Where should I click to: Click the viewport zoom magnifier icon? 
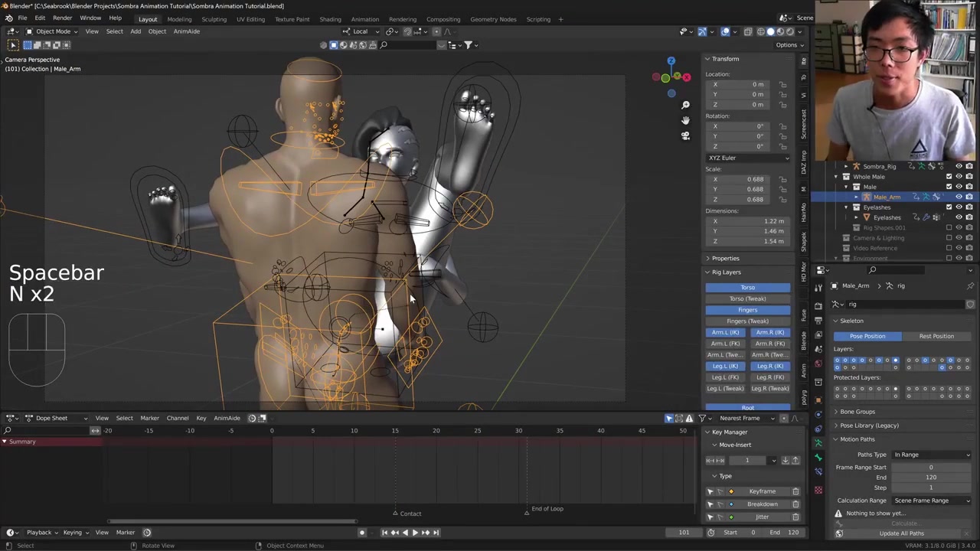685,105
